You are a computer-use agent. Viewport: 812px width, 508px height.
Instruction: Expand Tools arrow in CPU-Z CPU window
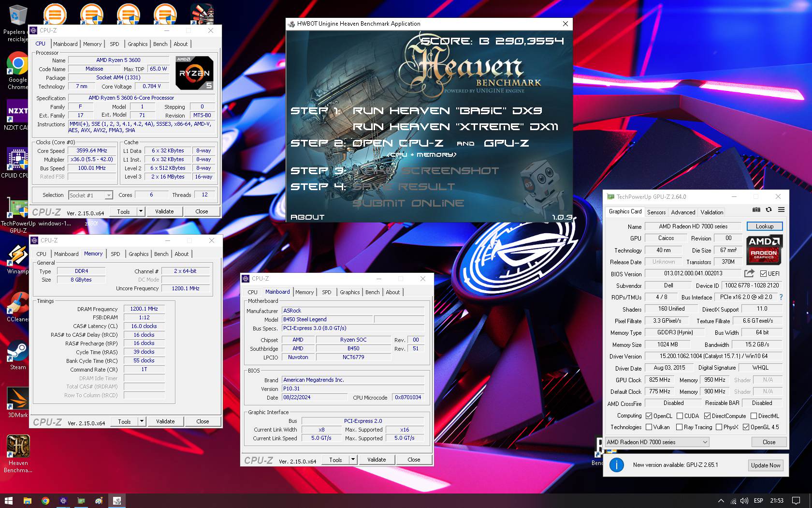[x=141, y=211]
